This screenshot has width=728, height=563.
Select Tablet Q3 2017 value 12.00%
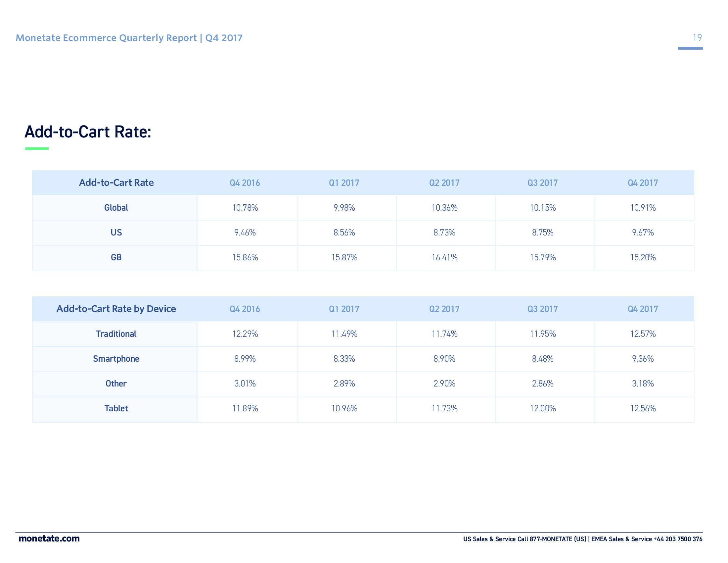[543, 409]
